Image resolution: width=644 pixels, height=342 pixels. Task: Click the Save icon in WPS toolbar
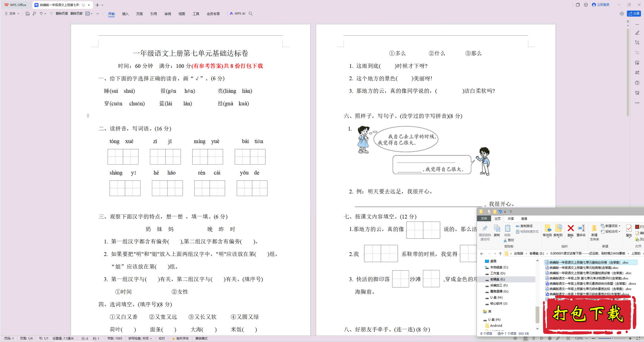pos(28,14)
